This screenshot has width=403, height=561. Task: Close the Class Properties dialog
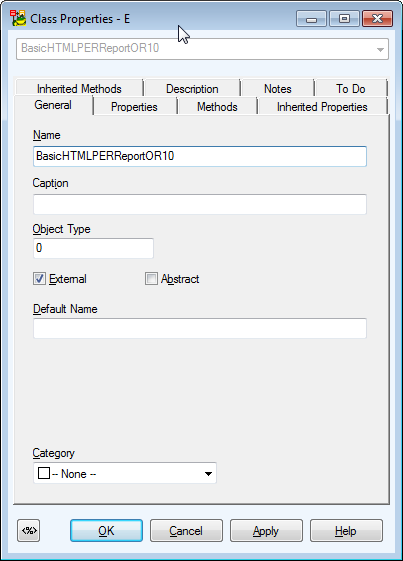click(x=377, y=19)
